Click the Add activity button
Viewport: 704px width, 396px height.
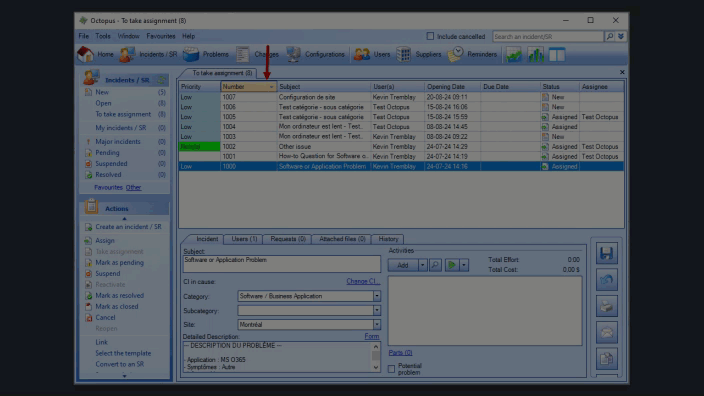(403, 265)
